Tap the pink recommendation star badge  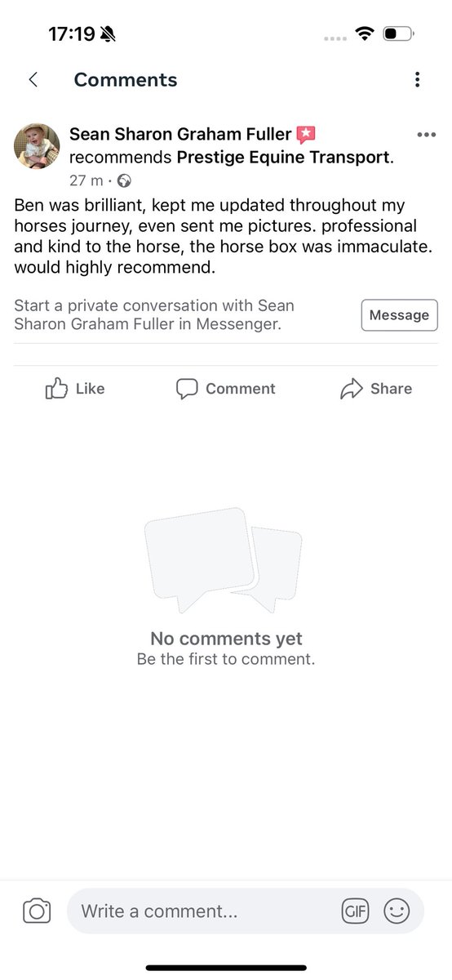pos(306,135)
